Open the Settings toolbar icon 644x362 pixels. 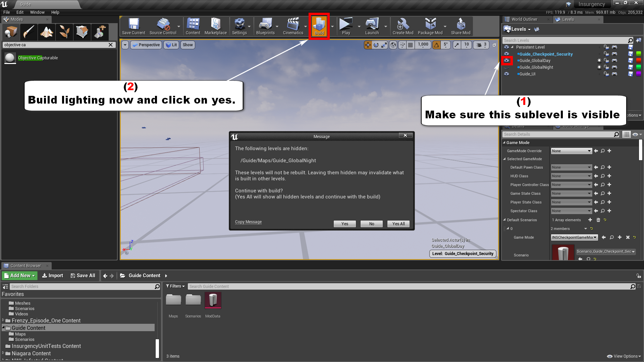pos(239,26)
